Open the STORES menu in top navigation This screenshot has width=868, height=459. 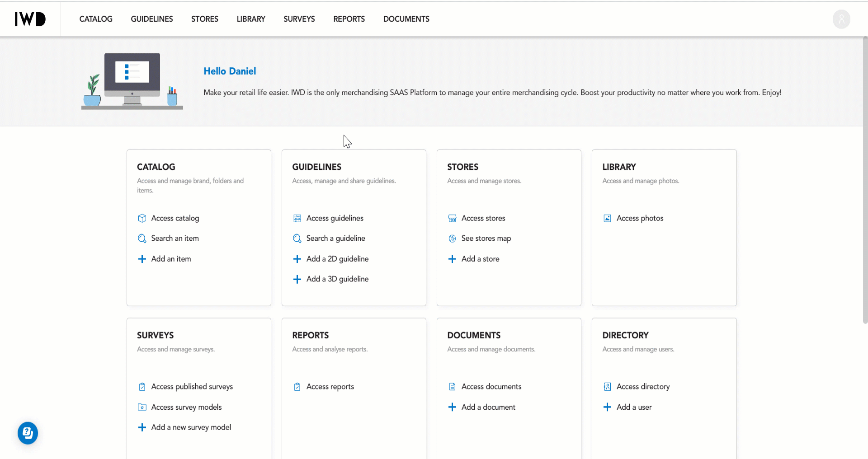tap(205, 19)
